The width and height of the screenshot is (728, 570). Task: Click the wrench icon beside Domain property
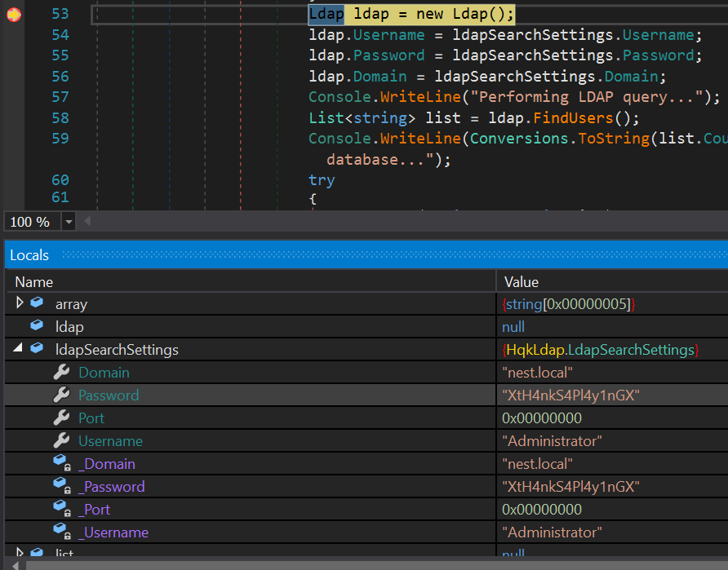point(61,372)
